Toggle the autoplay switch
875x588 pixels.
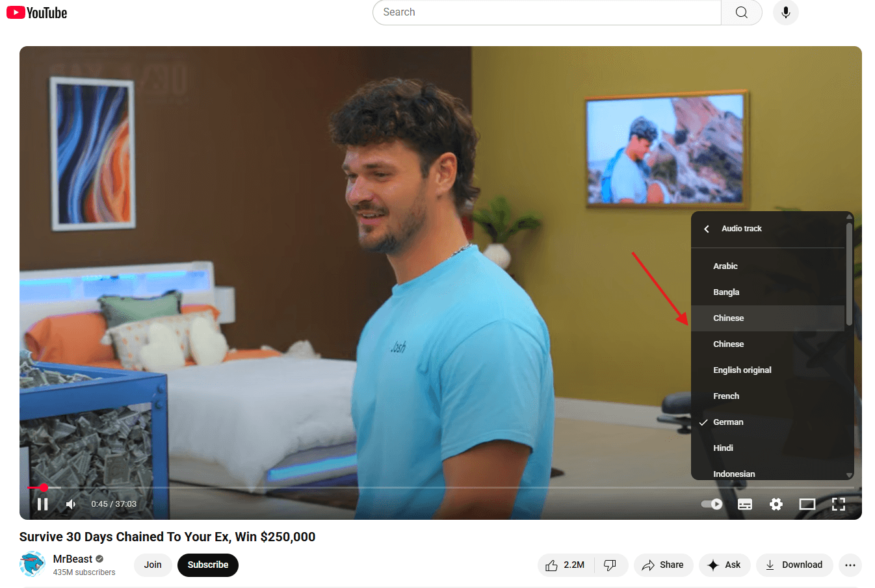712,504
